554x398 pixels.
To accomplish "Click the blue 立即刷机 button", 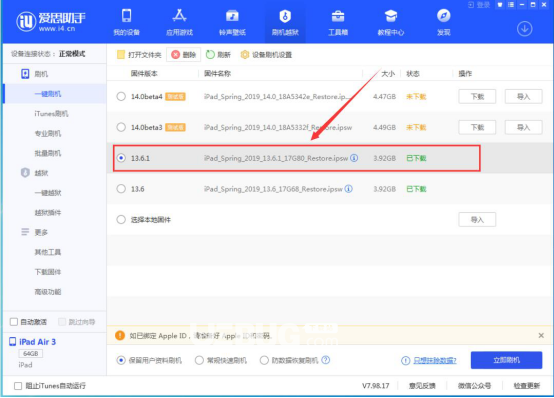I will pos(506,360).
